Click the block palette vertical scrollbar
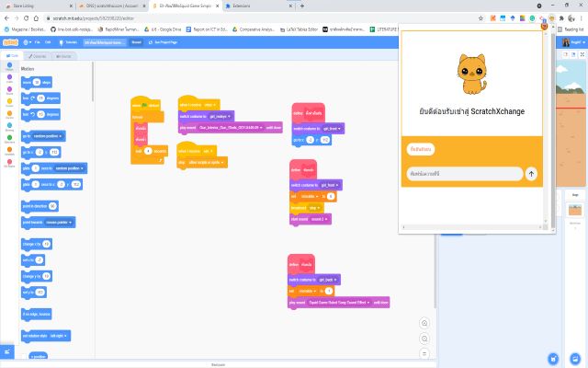The height and width of the screenshot is (368, 588). 93,82
